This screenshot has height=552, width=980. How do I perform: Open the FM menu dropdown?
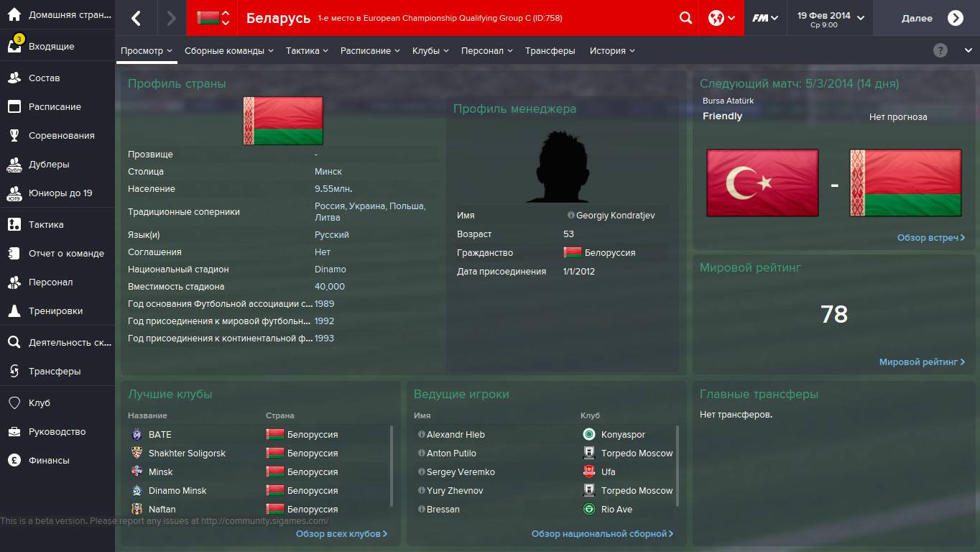pyautogui.click(x=765, y=18)
